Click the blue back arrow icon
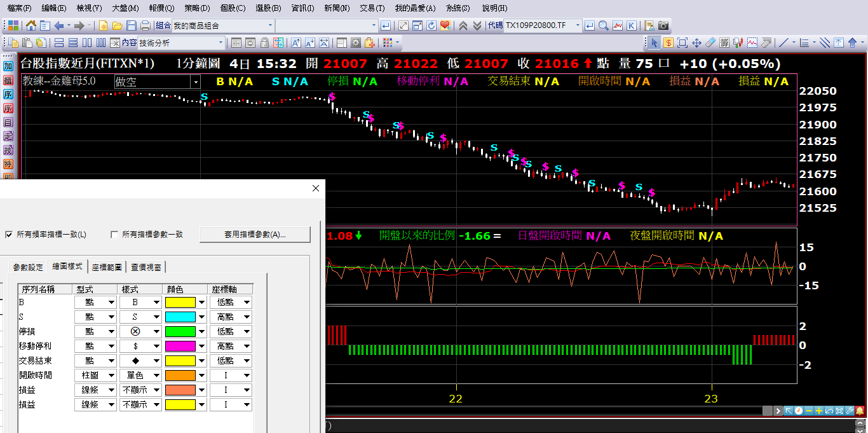 [59, 25]
